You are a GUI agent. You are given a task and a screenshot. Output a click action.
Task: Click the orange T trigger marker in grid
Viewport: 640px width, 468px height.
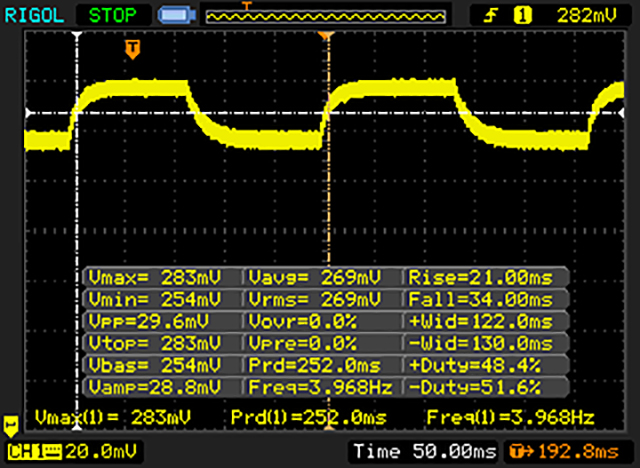coord(132,48)
